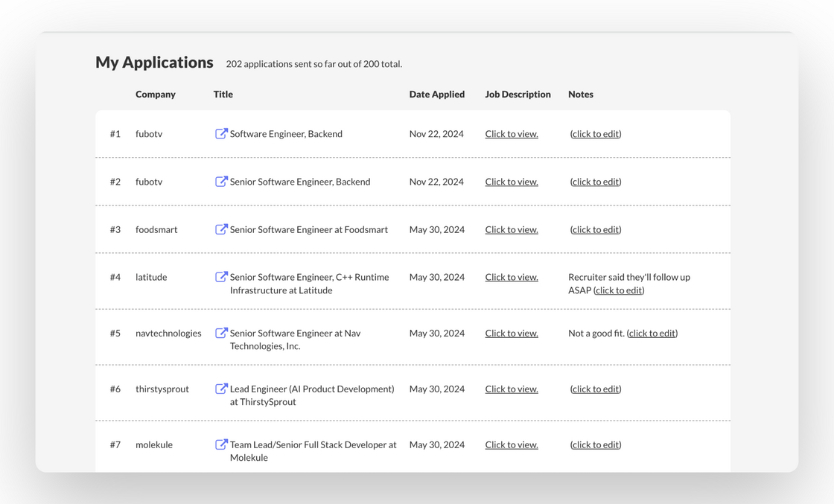Viewport: 834px width, 504px height.
Task: Click to view thirstysprout job description
Action: pos(511,389)
